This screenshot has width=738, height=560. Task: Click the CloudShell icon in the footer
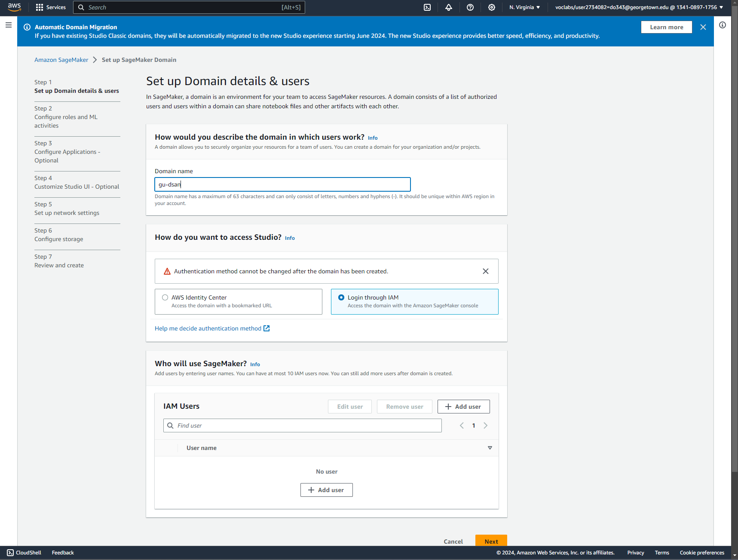[10, 553]
